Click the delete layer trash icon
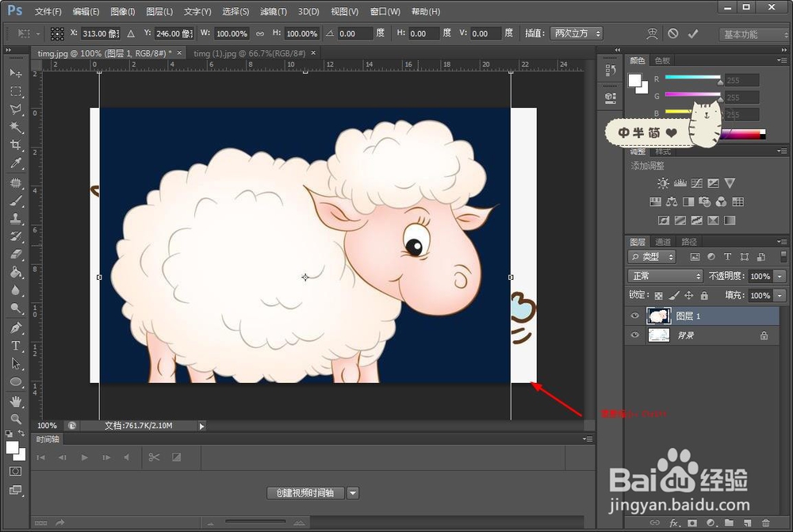 [766, 522]
